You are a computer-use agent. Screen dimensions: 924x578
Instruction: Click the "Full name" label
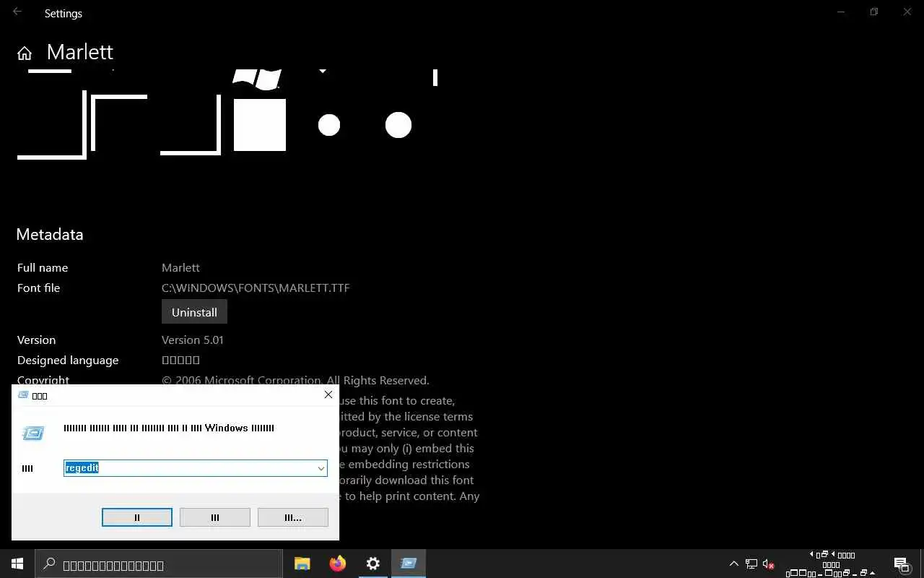[43, 267]
